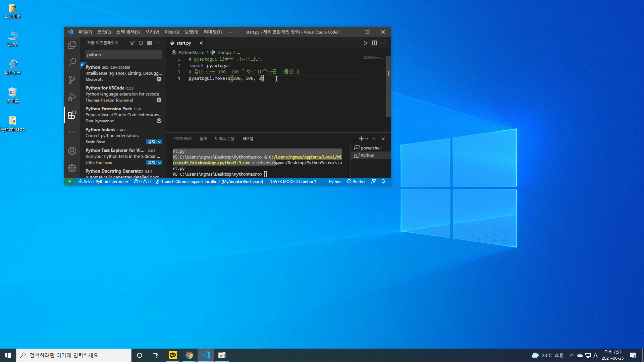This screenshot has width=644, height=362.
Task: Open the Run and Debug view
Action: (72, 97)
